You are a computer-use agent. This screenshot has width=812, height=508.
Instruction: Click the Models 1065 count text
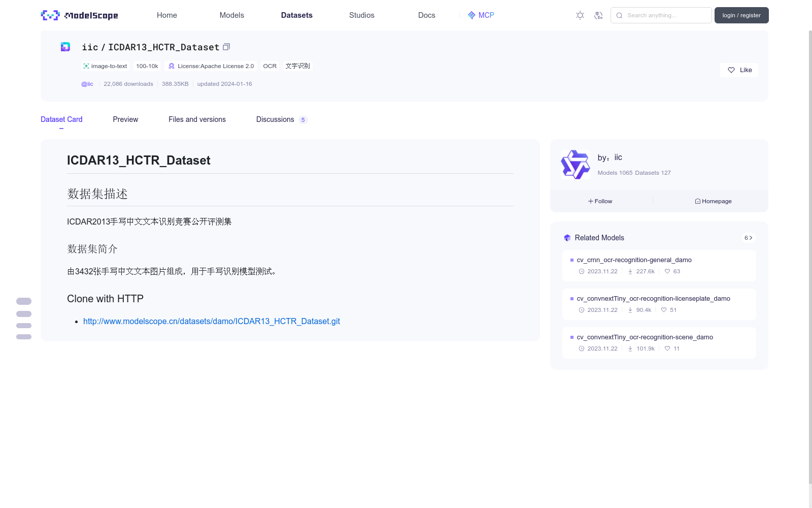[x=615, y=173]
